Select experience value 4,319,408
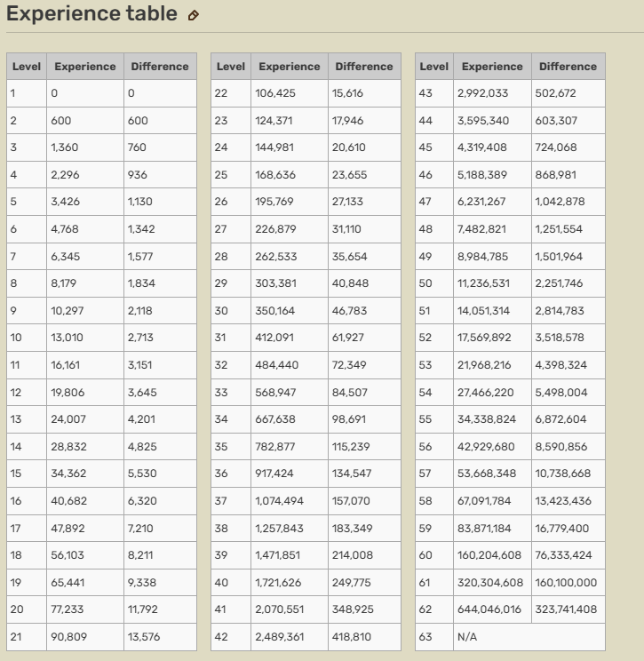The height and width of the screenshot is (661, 644). coord(482,147)
